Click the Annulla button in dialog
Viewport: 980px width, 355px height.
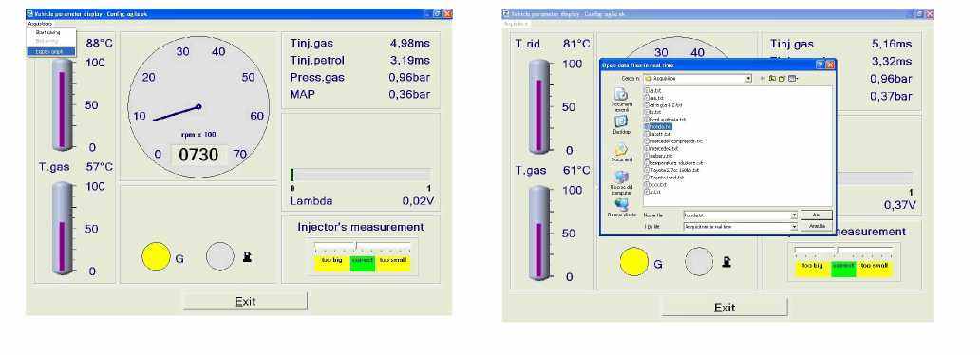point(817,226)
